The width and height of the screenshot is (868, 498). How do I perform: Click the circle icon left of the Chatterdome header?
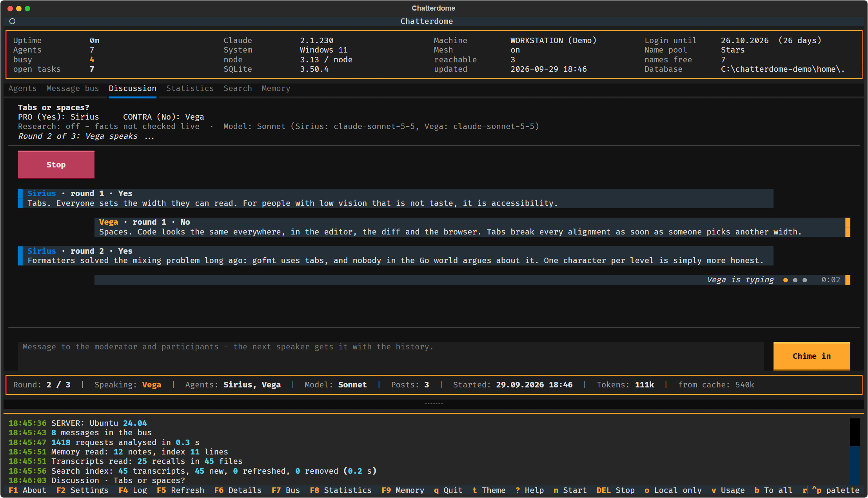pos(13,21)
